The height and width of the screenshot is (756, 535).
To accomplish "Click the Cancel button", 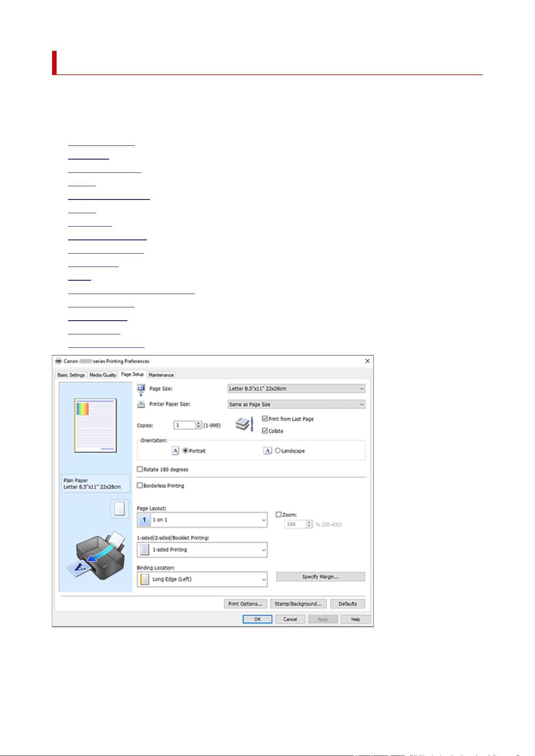I will point(290,619).
